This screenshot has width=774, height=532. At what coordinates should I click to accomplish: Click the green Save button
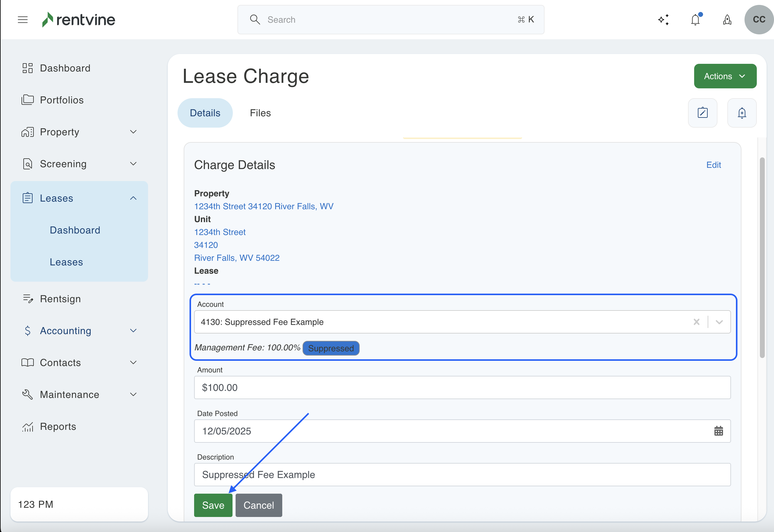click(213, 505)
